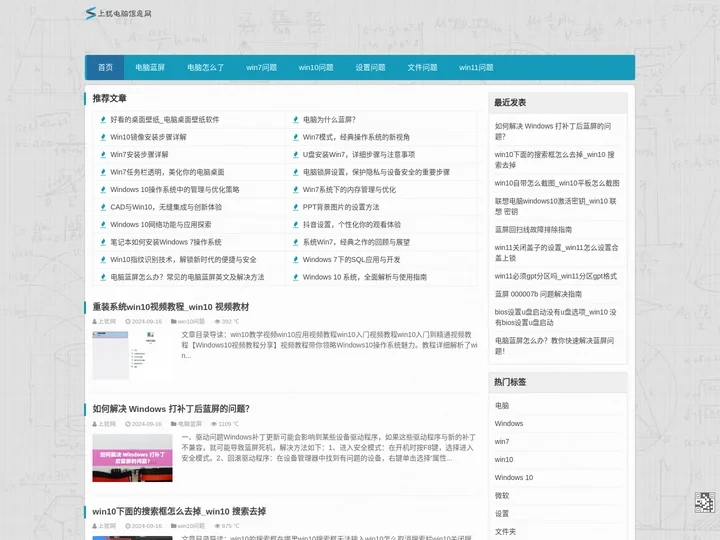Open 抖音设置，个性化你的观看体验 link
This screenshot has height=540, width=720.
click(352, 225)
